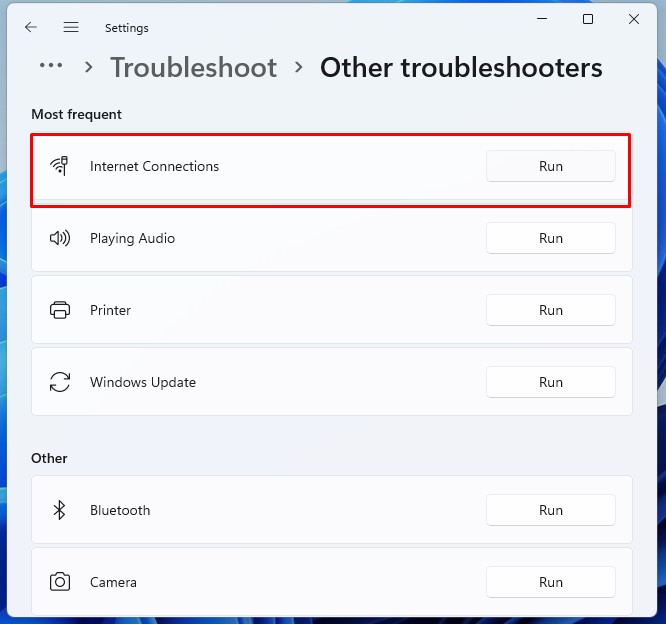Select the Bluetooth label
The height and width of the screenshot is (624, 666).
(x=120, y=510)
